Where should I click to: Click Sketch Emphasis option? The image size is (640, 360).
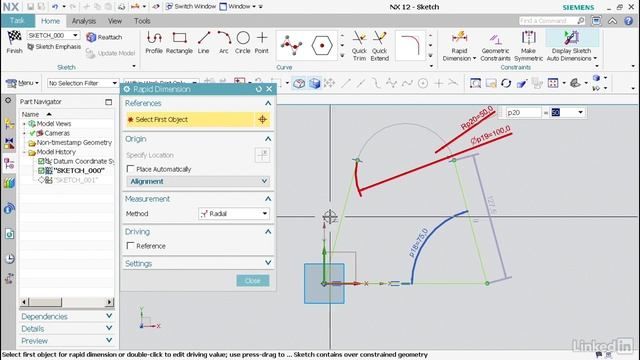click(54, 47)
